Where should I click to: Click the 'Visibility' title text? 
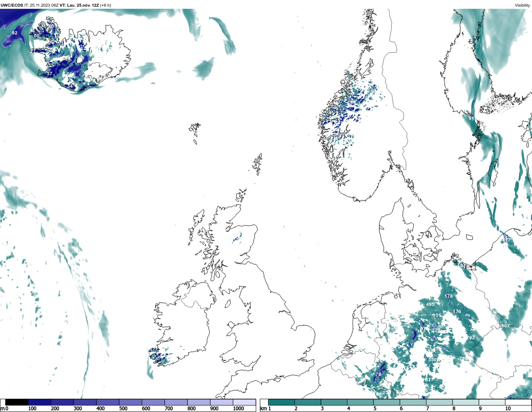522,5
